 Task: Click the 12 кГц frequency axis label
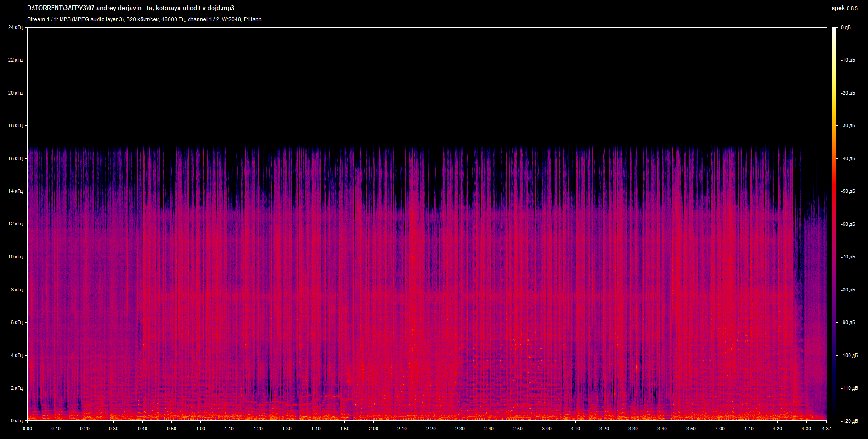coord(15,224)
